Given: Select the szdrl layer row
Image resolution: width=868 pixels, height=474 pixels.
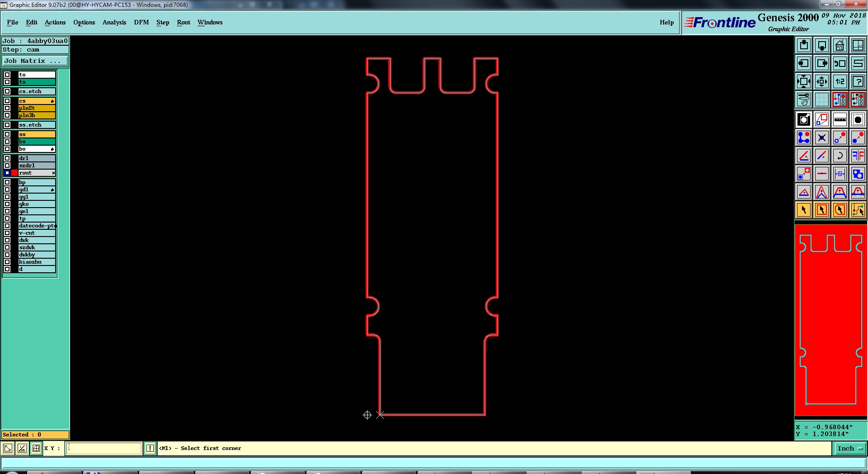Looking at the screenshot, I should click(x=37, y=166).
